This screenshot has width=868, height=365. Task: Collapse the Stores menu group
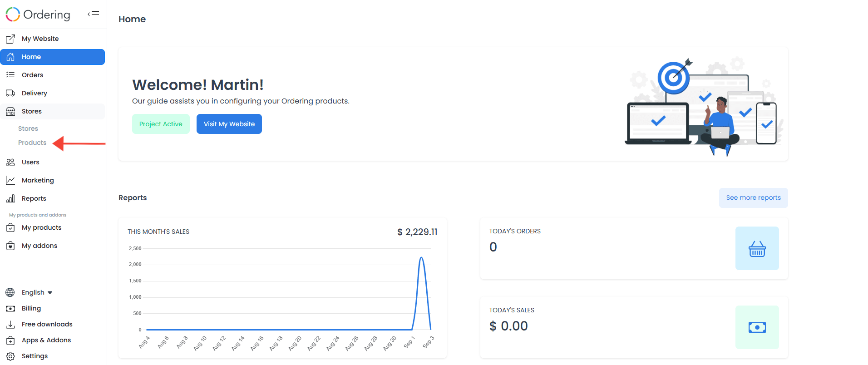[53, 111]
